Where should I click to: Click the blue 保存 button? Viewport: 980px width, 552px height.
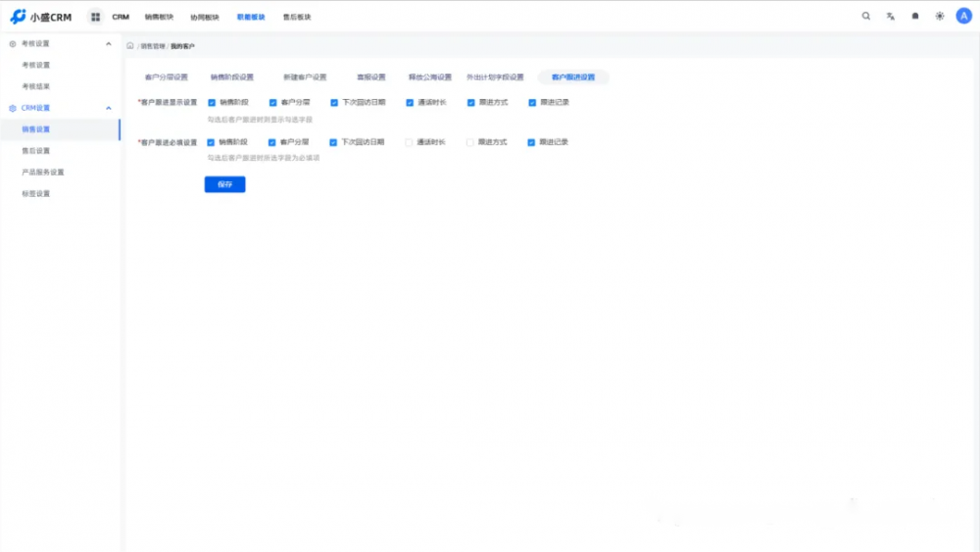pos(224,184)
